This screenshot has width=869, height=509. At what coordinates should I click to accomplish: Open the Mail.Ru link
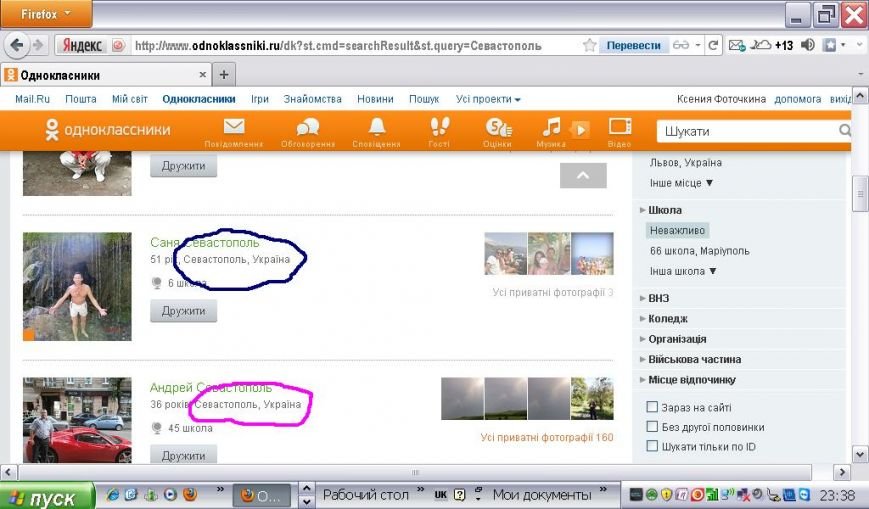32,99
